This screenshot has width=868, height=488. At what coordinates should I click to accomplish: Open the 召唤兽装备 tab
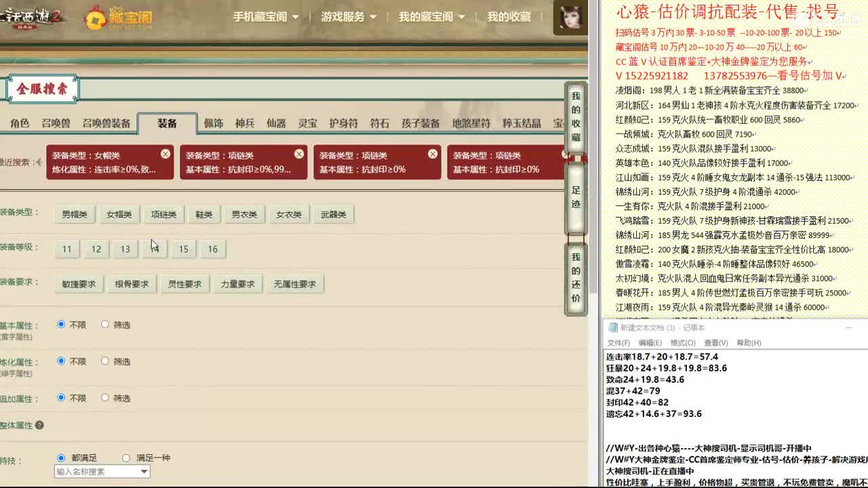[x=106, y=123]
